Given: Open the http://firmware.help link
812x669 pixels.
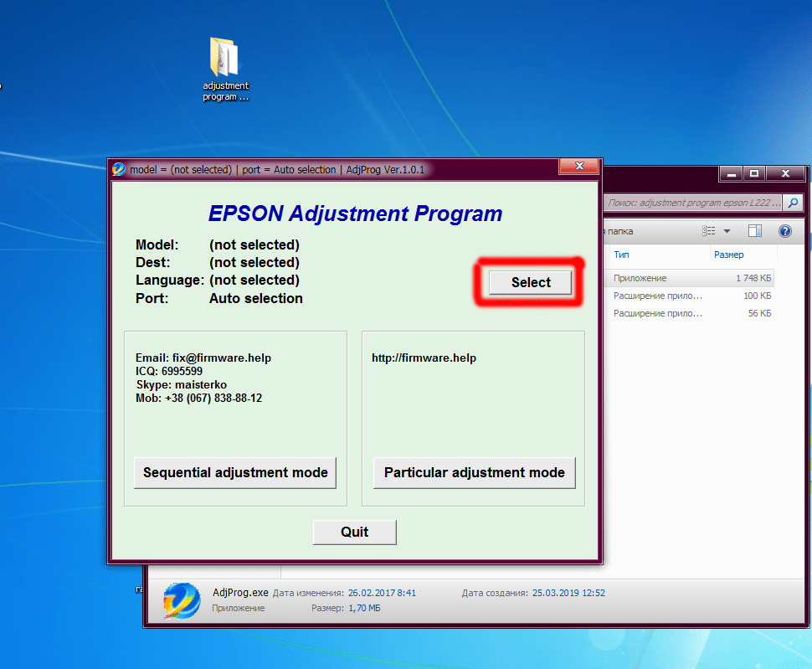Looking at the screenshot, I should tap(424, 358).
